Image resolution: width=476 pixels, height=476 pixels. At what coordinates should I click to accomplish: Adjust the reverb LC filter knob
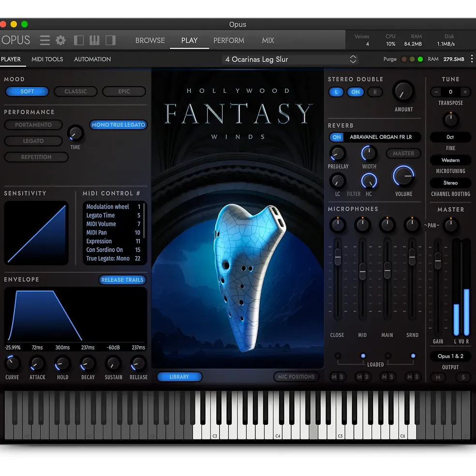coord(337,181)
